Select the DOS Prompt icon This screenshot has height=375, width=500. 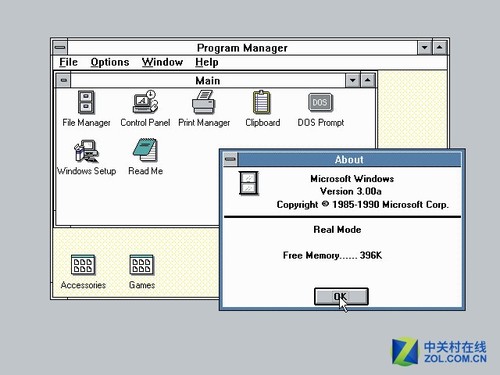[x=320, y=102]
